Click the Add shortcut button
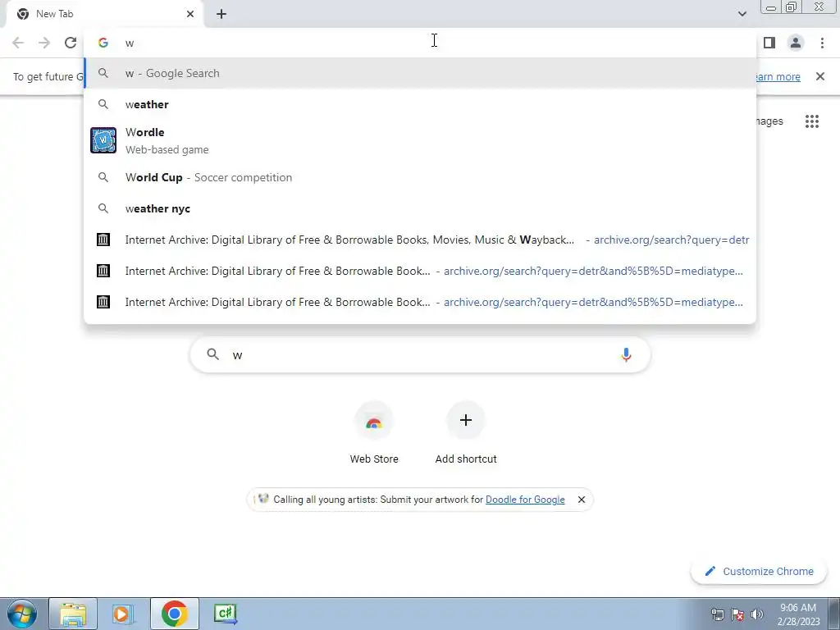 [x=466, y=433]
